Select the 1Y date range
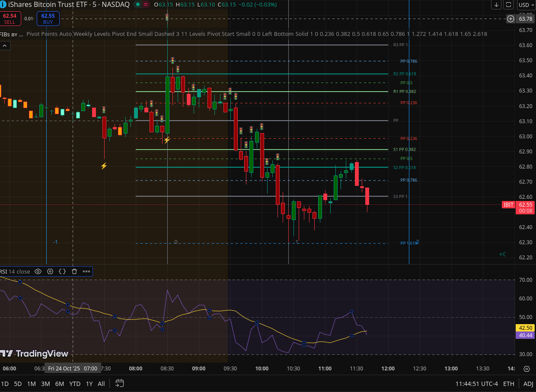This screenshot has height=392, width=536. (x=89, y=384)
